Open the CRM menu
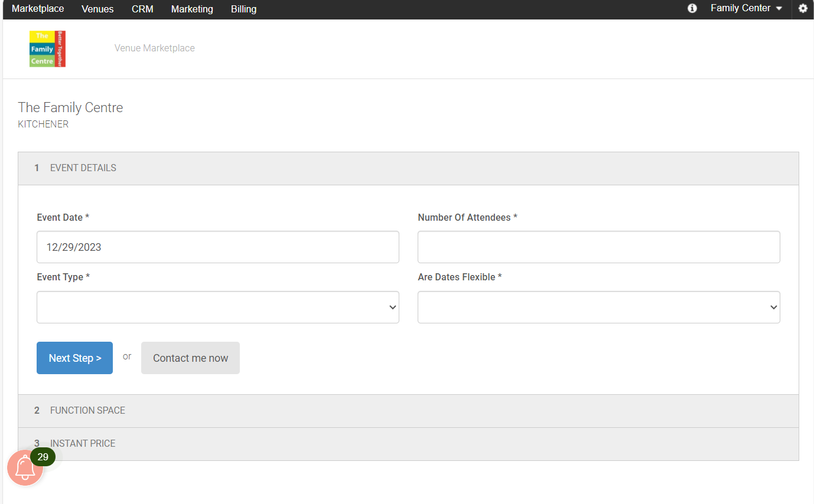The image size is (814, 504). [x=142, y=9]
